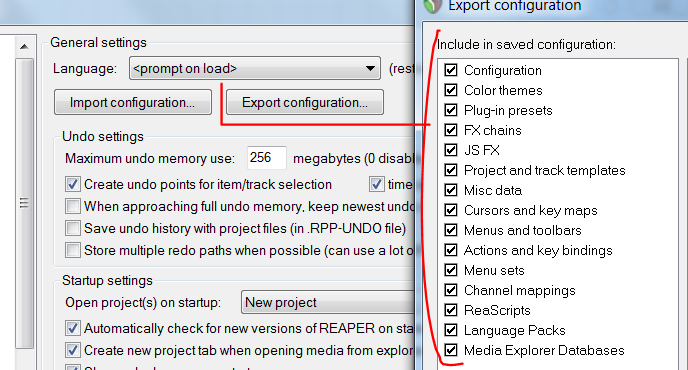The height and width of the screenshot is (370, 688).
Task: Uncheck the Color themes checkbox
Action: point(451,90)
